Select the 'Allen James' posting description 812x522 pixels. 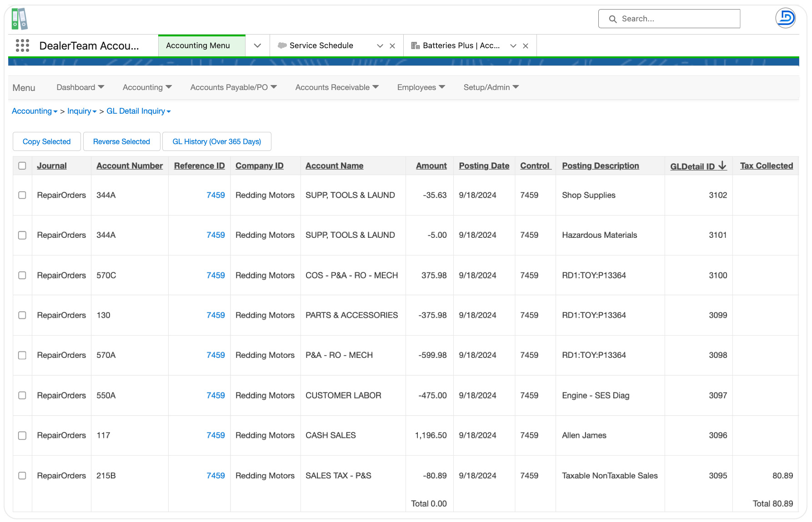coord(584,435)
